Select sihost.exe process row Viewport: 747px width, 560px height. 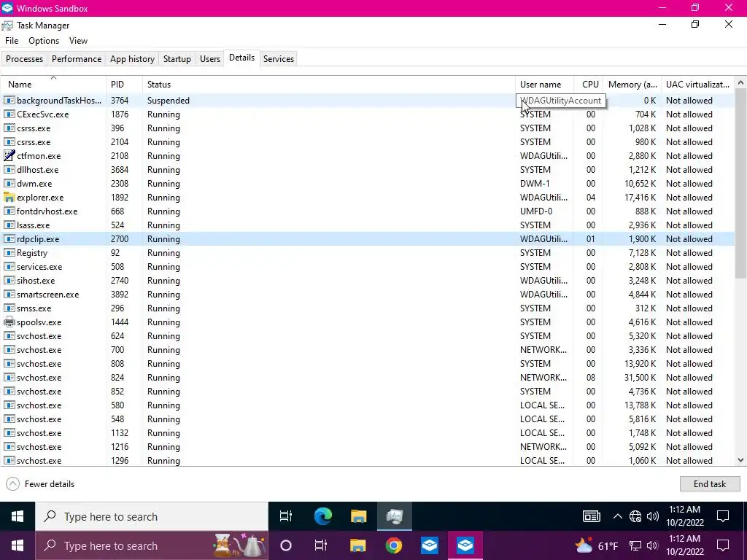tap(368, 281)
